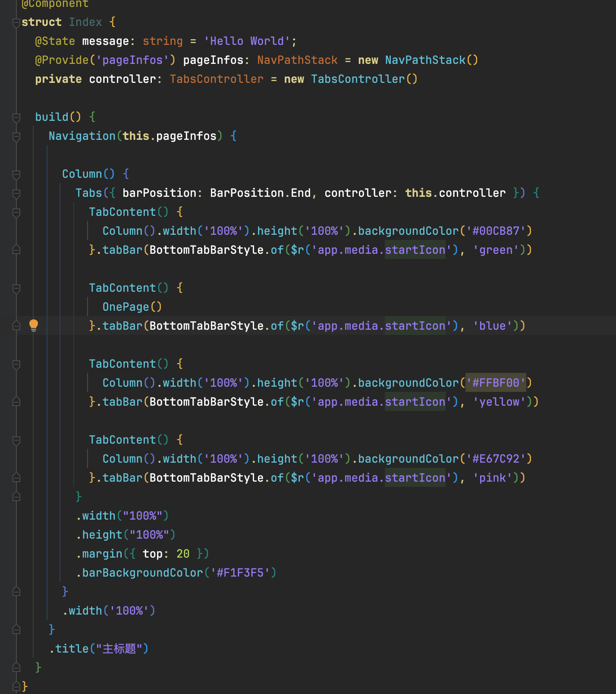Click the .margin({ top: 20 }) call
This screenshot has width=616, height=694.
click(x=142, y=554)
